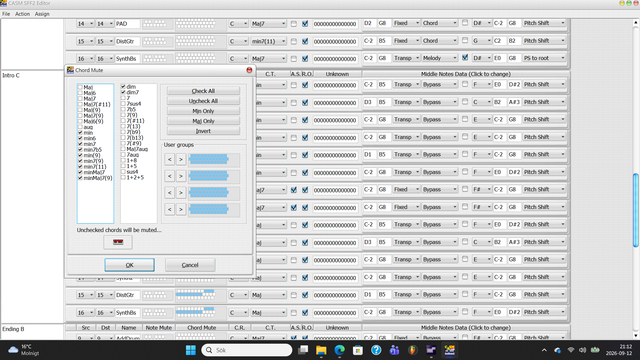Open the volume control in the tray
This screenshot has width=640, height=360.
[x=582, y=350]
